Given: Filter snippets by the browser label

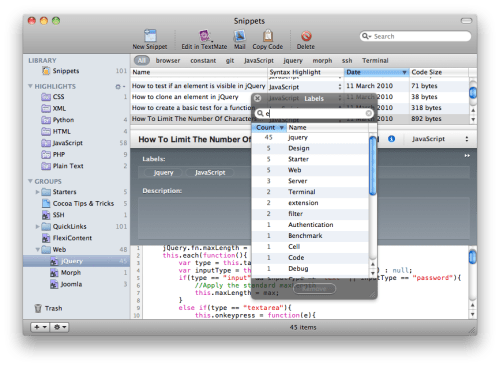Looking at the screenshot, I should point(168,61).
